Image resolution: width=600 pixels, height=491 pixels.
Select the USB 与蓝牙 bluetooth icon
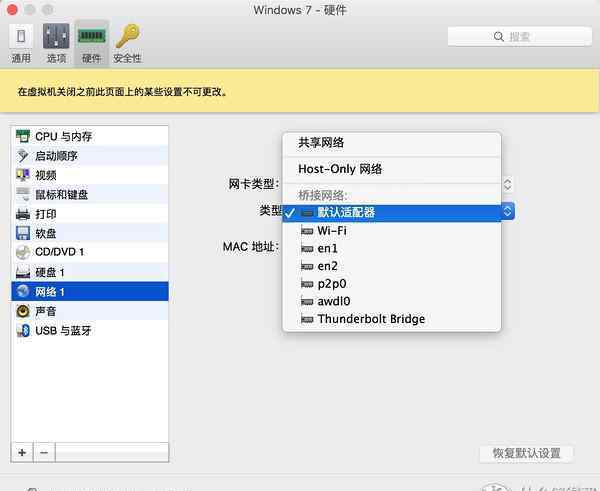[x=23, y=331]
